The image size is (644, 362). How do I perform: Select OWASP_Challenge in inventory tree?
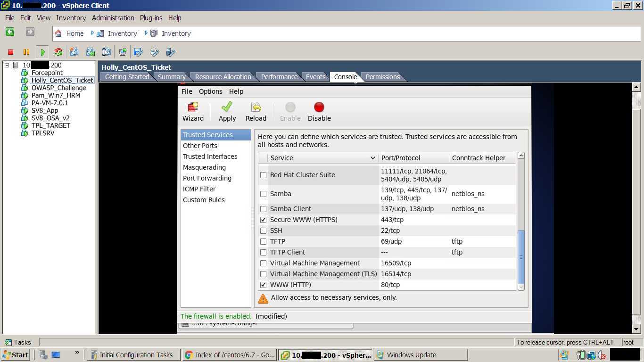click(58, 88)
